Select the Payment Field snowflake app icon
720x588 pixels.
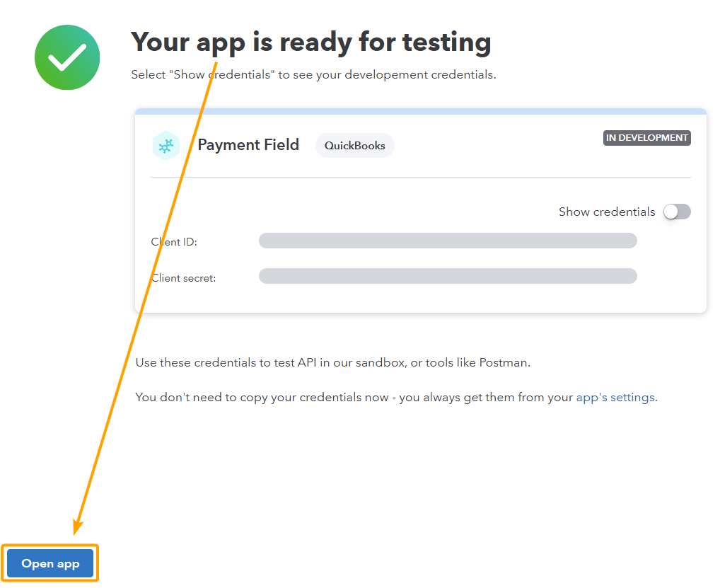coord(166,146)
